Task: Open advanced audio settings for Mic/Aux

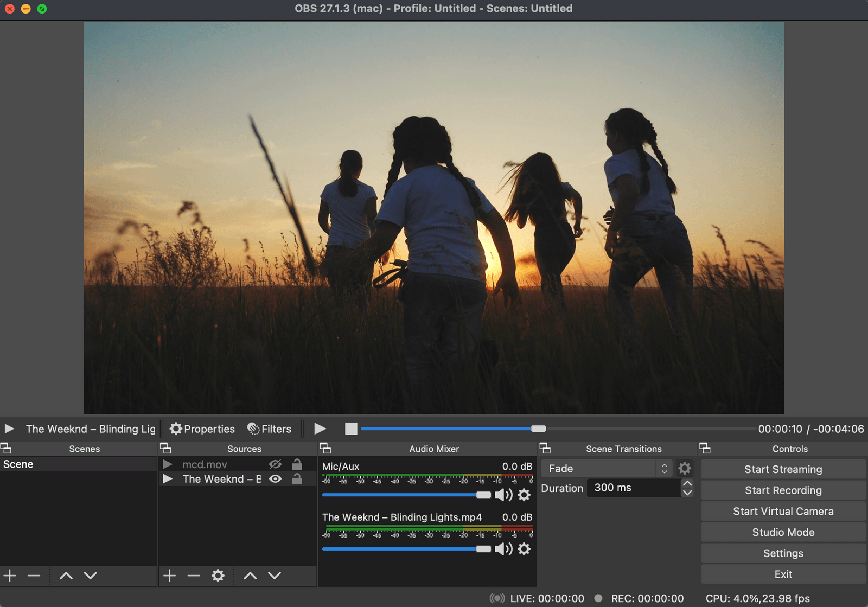Action: pyautogui.click(x=524, y=495)
